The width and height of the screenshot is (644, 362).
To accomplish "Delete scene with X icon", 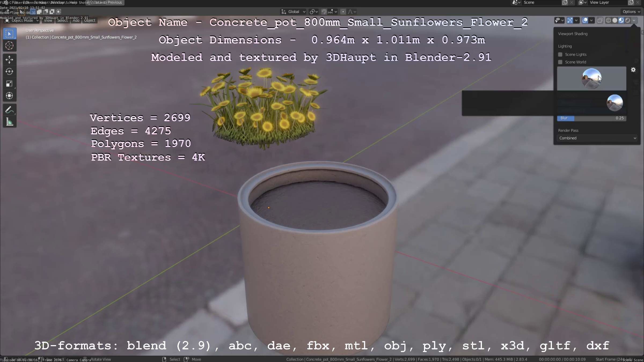I will [572, 2].
